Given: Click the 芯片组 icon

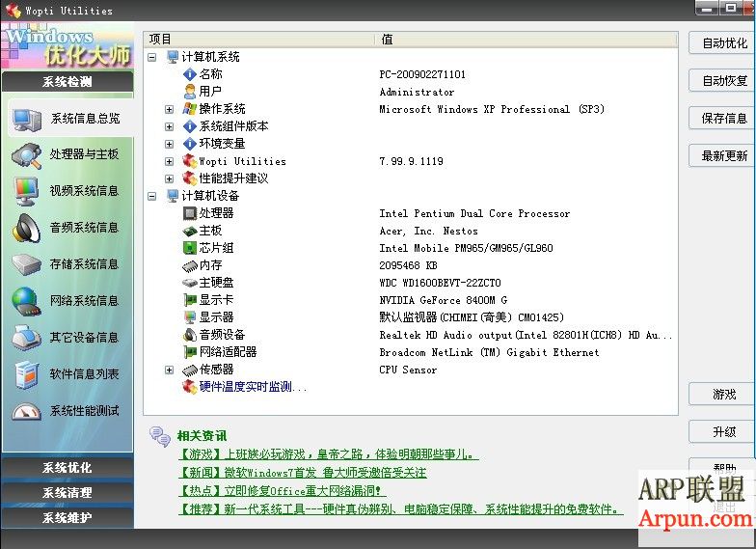Looking at the screenshot, I should 190,248.
